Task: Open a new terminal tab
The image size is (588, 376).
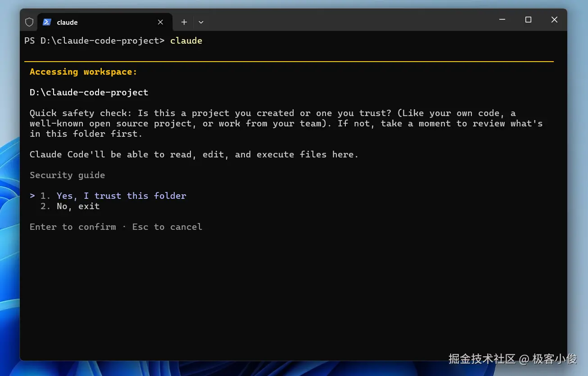Action: 184,22
